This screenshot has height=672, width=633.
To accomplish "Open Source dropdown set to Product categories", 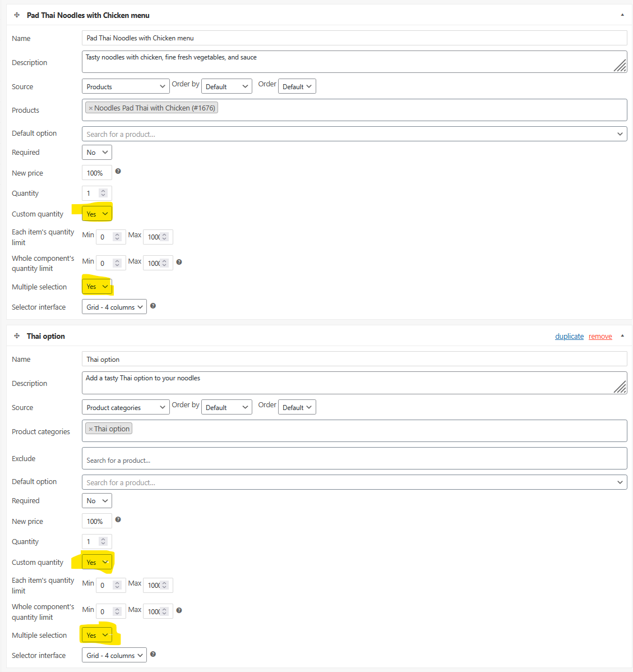I will (126, 407).
